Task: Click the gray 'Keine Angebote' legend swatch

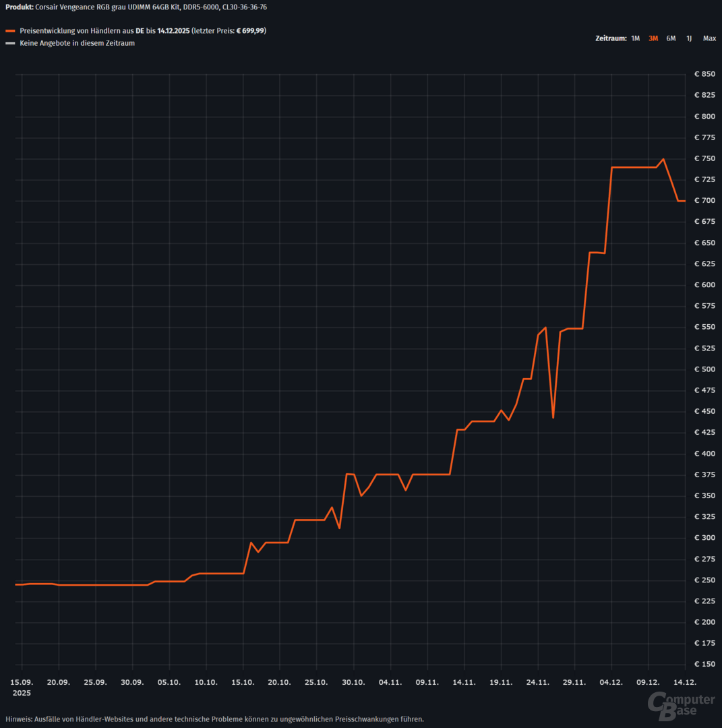Action: (x=10, y=43)
